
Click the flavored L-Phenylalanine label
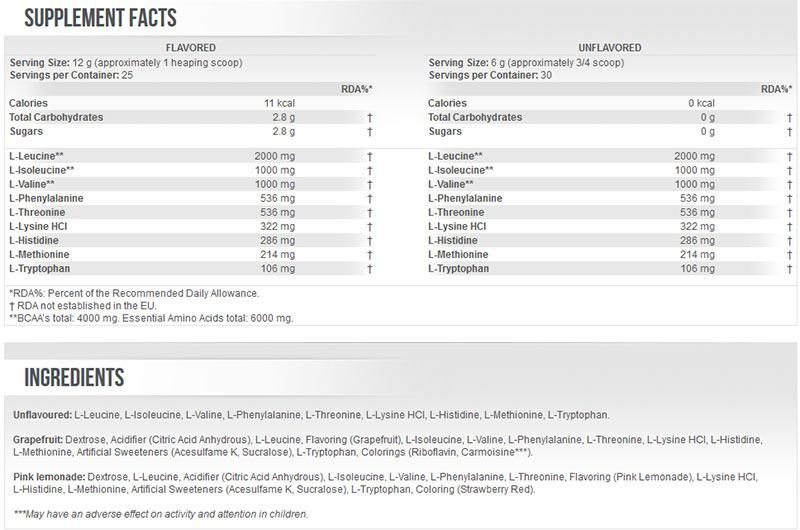coord(46,198)
